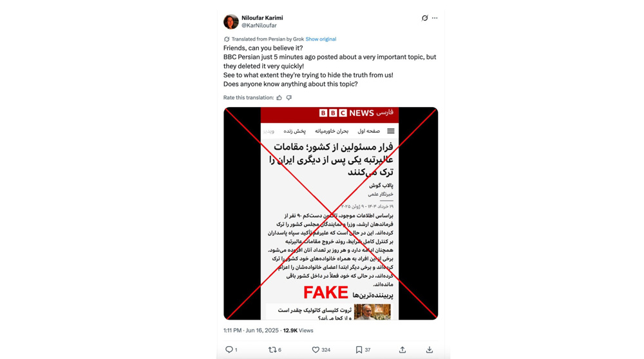This screenshot has height=359, width=644.
Task: Click the @KarNiloufar handle
Action: pos(259,26)
